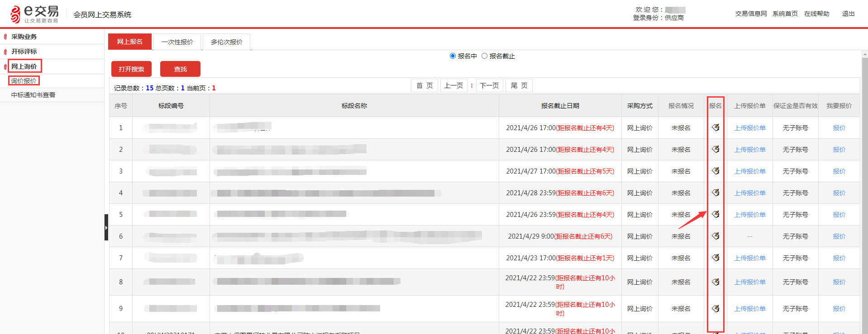
Task: Click the sign-up icon in row 7
Action: pyautogui.click(x=715, y=258)
